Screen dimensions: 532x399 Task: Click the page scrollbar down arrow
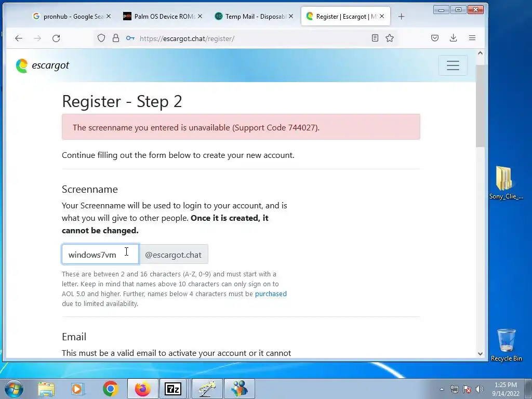480,353
